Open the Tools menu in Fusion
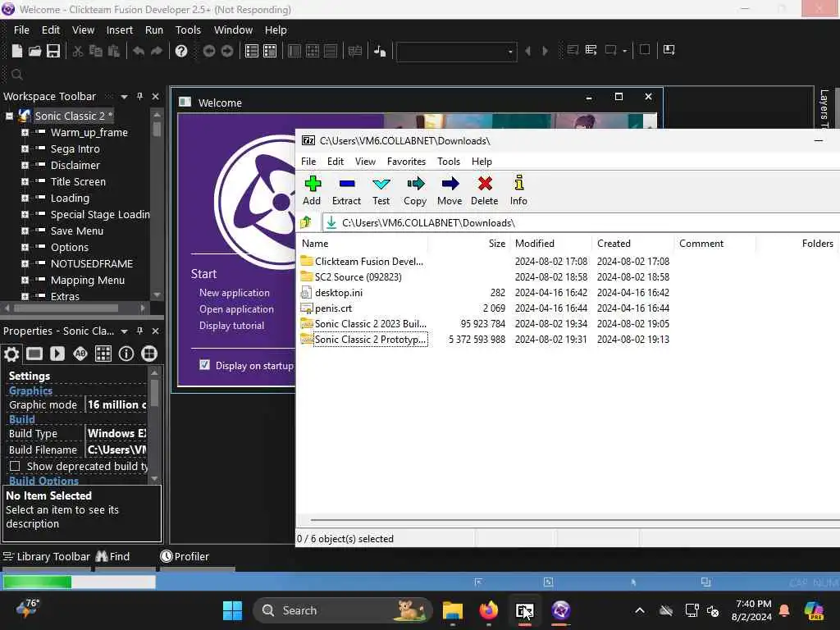The image size is (840, 630). [x=188, y=30]
